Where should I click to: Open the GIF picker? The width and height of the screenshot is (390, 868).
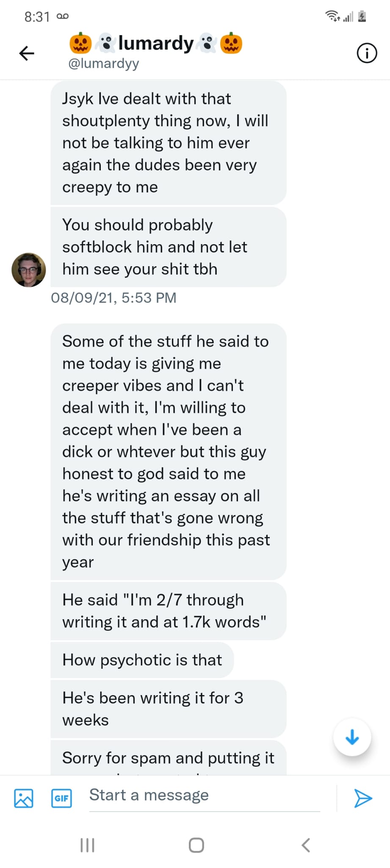click(61, 798)
